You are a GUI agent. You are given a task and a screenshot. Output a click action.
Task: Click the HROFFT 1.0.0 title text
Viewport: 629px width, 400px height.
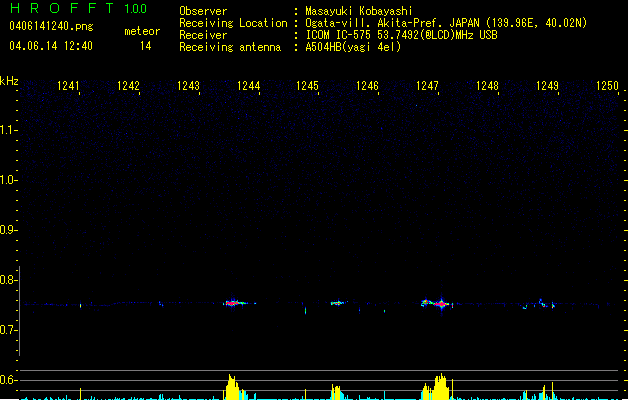coord(78,8)
